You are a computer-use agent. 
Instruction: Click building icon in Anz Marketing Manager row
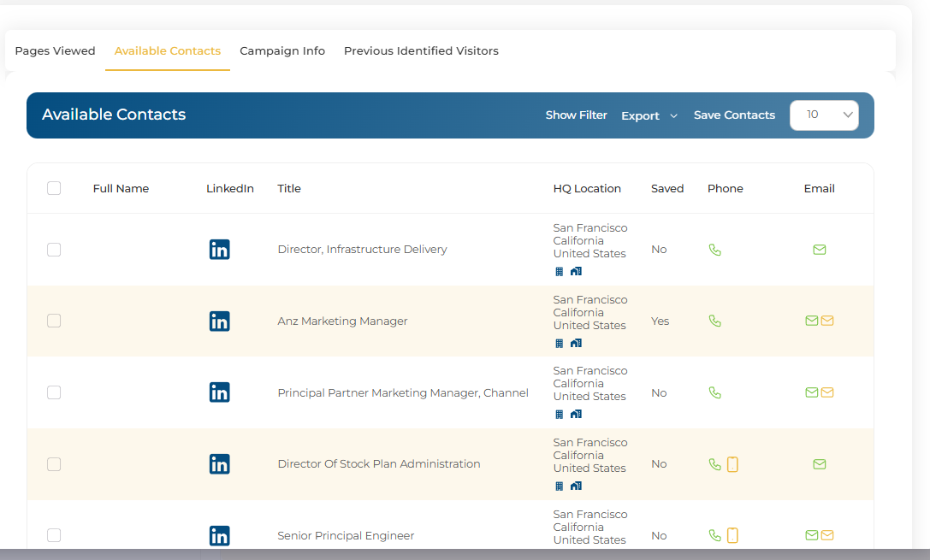(560, 343)
